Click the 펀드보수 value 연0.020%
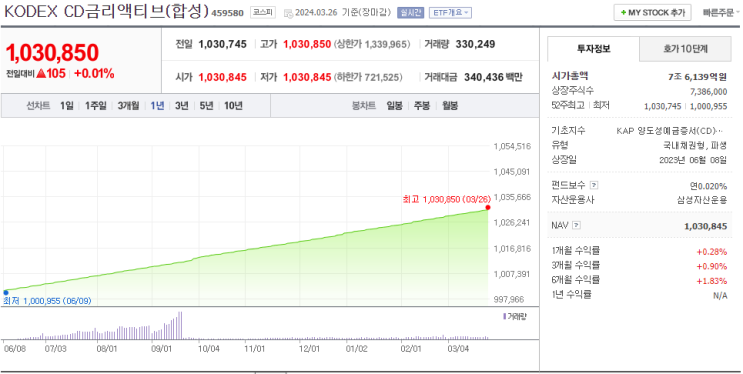This screenshot has height=374, width=743. tap(708, 186)
